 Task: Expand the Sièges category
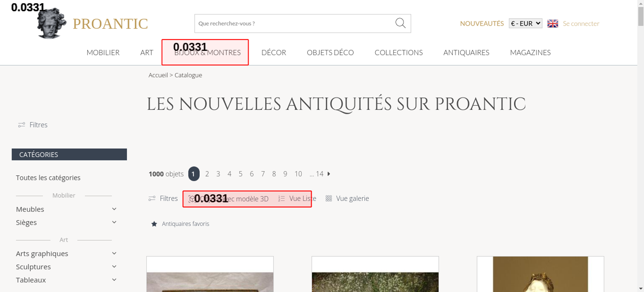[x=114, y=222]
